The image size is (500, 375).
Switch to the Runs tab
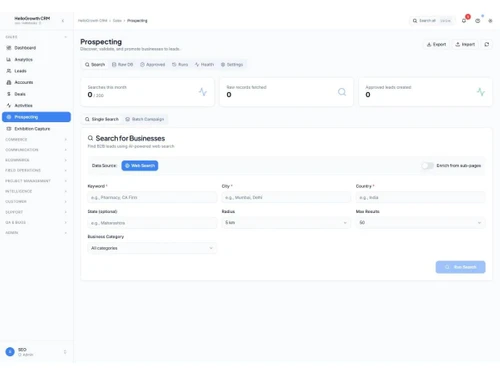[x=180, y=64]
